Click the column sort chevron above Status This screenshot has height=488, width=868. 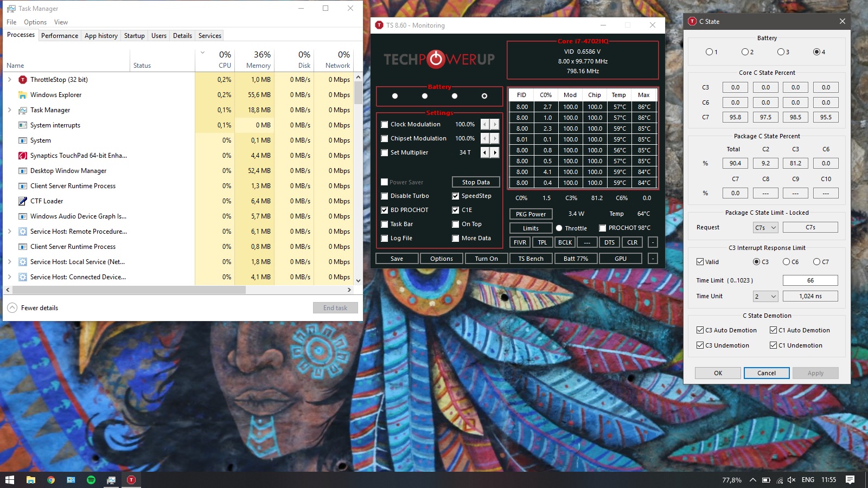[x=202, y=53]
